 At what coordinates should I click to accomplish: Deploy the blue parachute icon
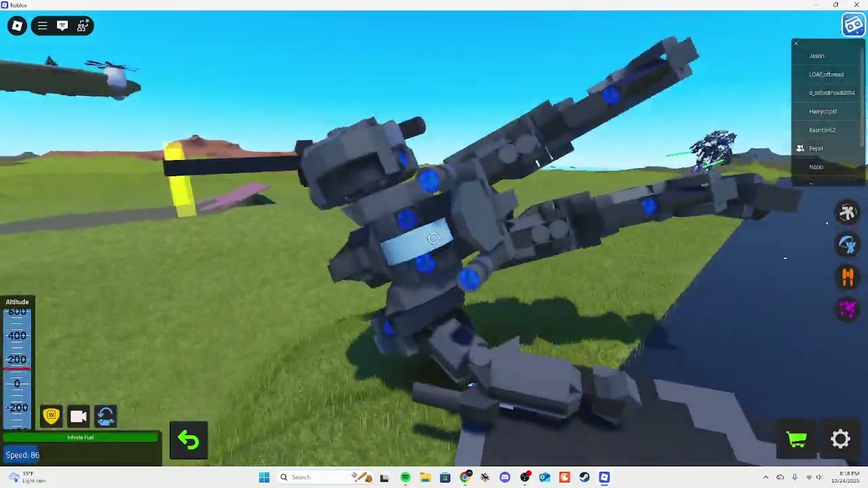coord(847,244)
